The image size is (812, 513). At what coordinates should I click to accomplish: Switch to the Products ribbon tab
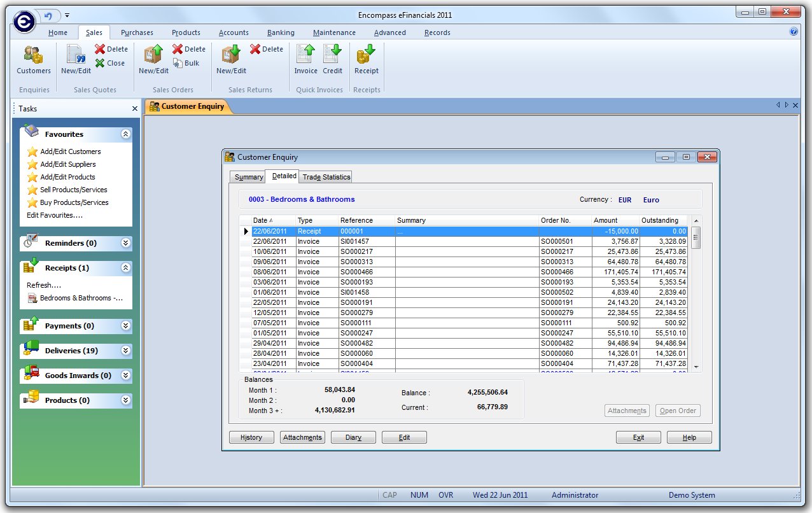(x=186, y=32)
